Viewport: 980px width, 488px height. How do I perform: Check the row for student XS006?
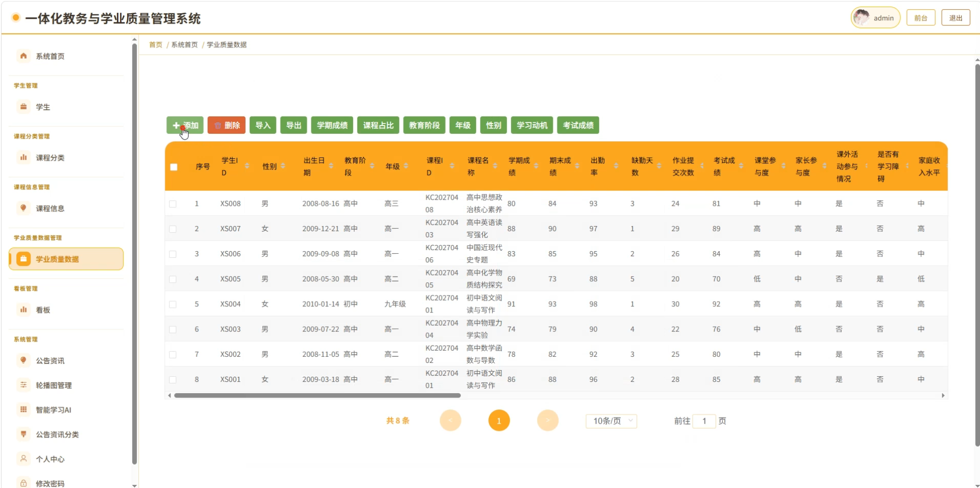(x=173, y=254)
